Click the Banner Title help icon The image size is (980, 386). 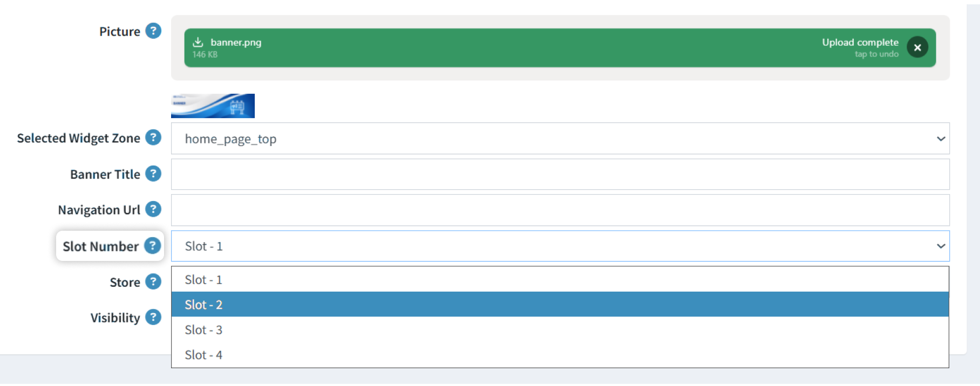pyautogui.click(x=153, y=174)
